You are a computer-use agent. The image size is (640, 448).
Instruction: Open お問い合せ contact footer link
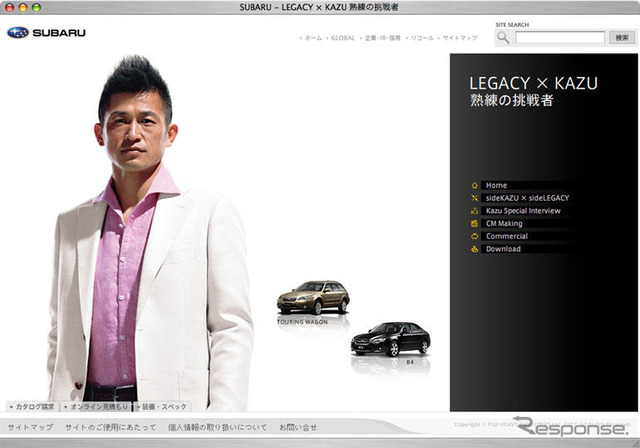(298, 427)
